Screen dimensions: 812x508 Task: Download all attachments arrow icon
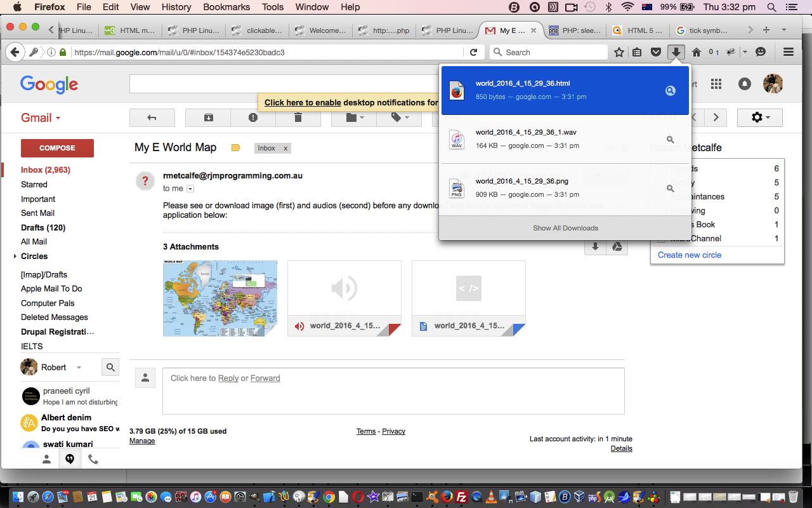click(595, 246)
